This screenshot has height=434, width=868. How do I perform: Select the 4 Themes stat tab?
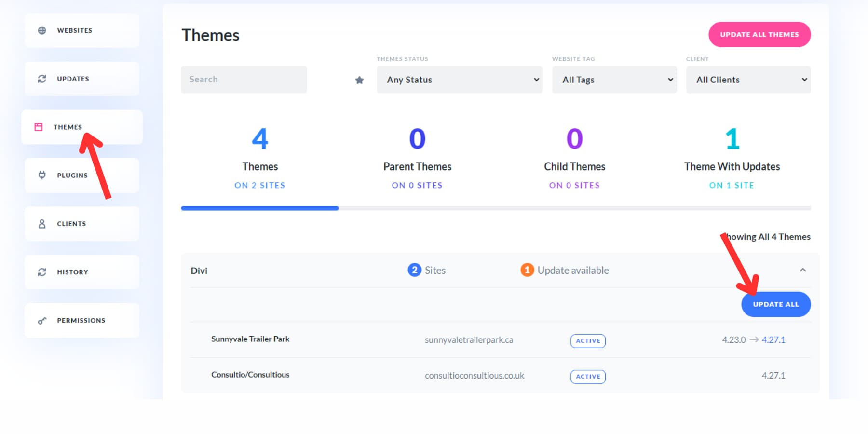click(x=260, y=158)
